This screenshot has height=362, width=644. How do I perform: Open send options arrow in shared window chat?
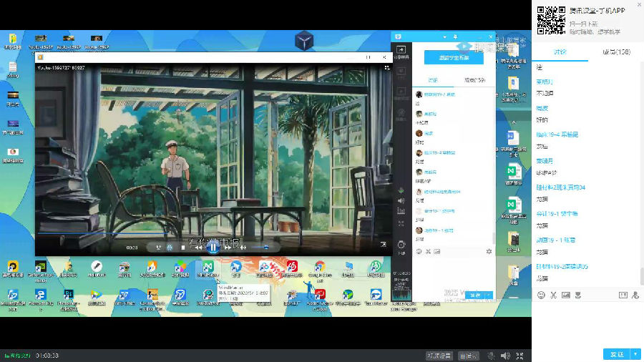tap(489, 295)
